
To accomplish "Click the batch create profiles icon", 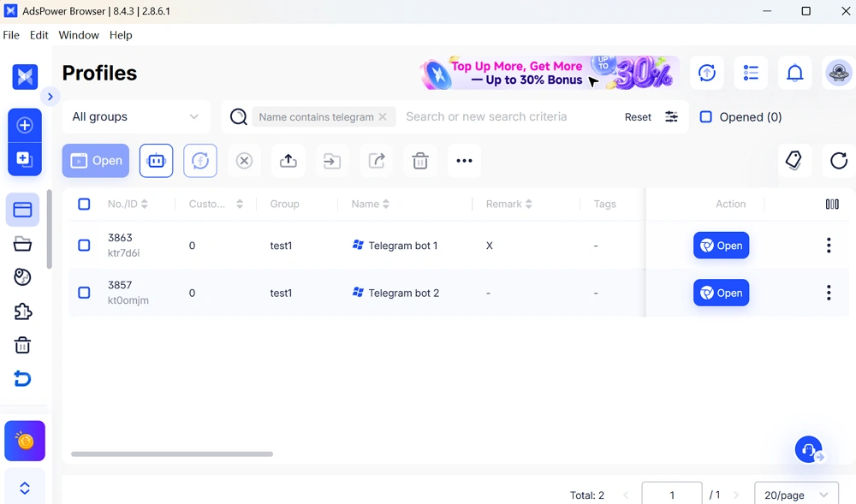I will [x=25, y=158].
